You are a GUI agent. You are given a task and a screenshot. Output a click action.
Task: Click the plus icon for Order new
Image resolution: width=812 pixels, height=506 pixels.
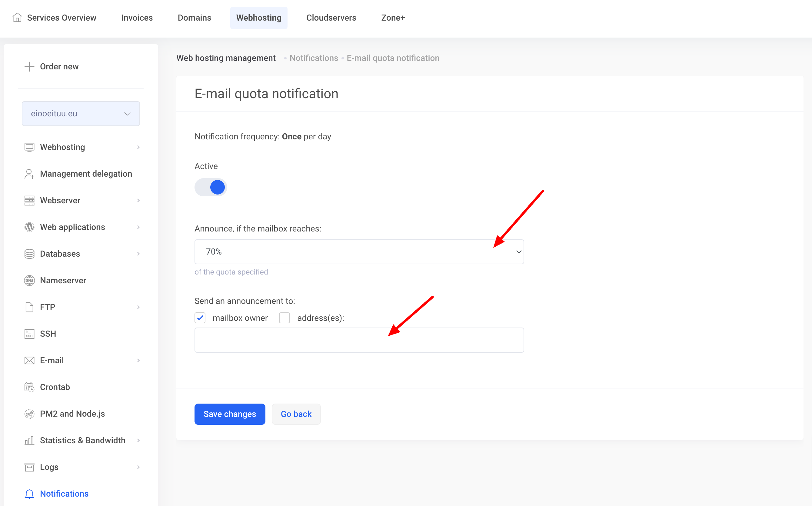point(29,67)
